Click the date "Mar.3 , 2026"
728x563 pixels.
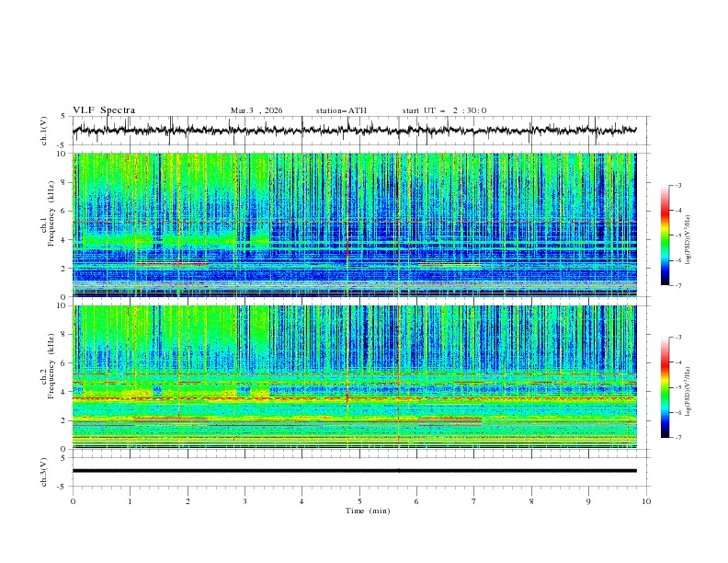(256, 110)
